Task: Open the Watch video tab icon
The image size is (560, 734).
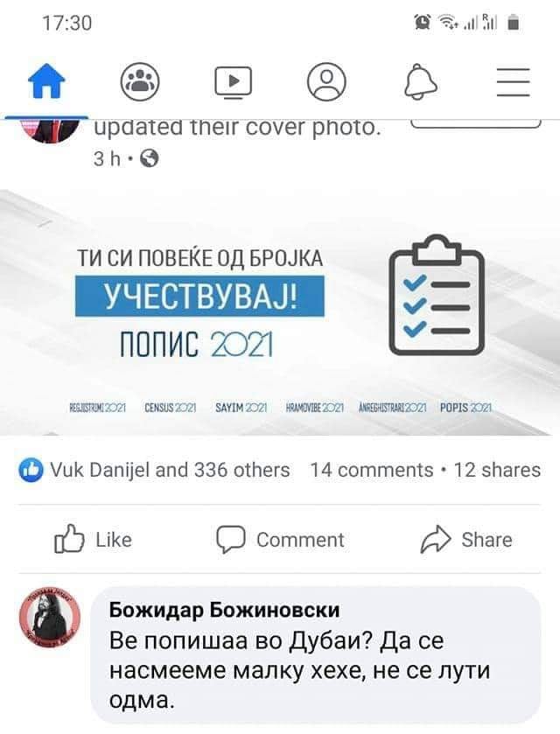Action: (233, 82)
